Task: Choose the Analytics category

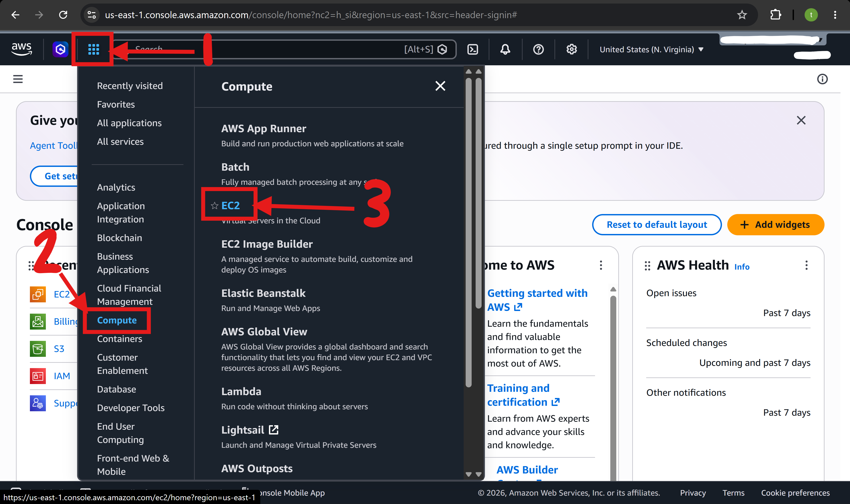Action: [116, 187]
